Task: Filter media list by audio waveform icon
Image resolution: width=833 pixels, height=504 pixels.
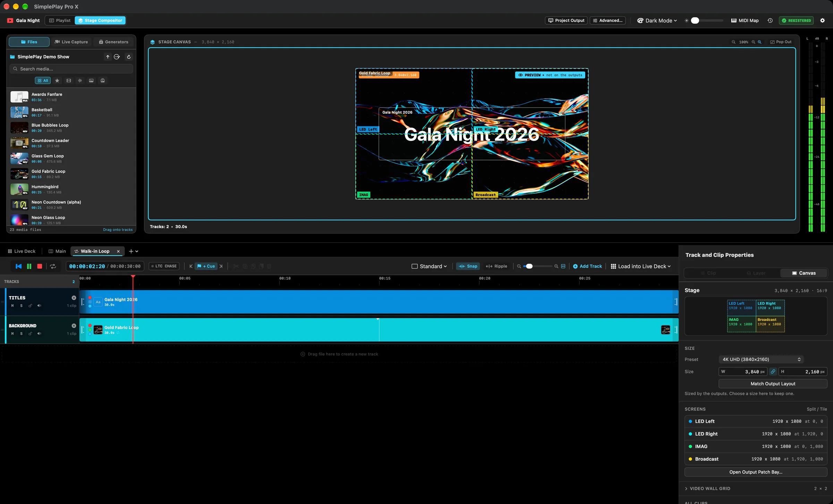Action: [x=80, y=81]
